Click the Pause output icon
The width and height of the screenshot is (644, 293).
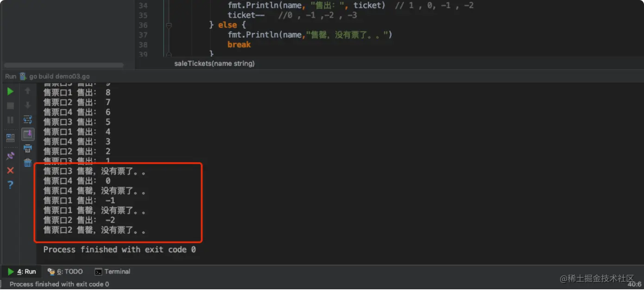click(10, 120)
